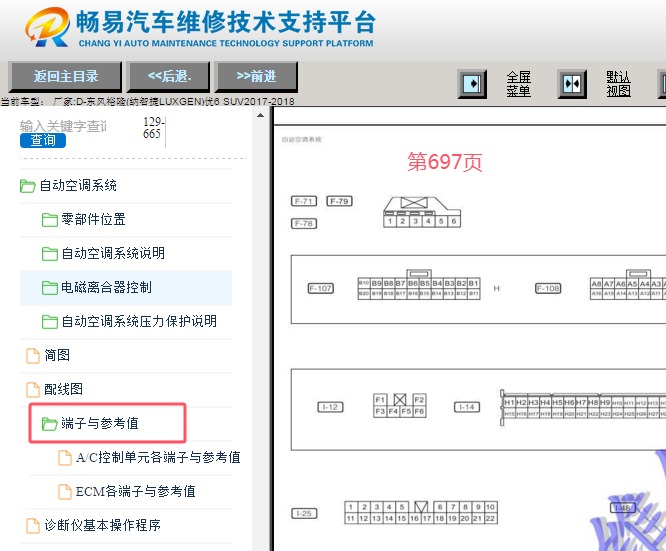Click the F-107 connector label
The image size is (666, 551).
click(x=321, y=288)
